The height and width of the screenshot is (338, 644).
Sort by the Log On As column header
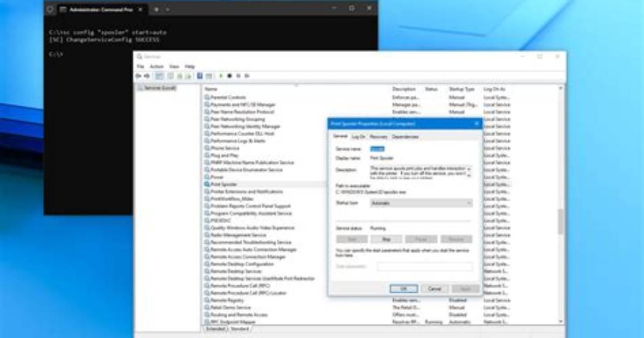(x=494, y=89)
